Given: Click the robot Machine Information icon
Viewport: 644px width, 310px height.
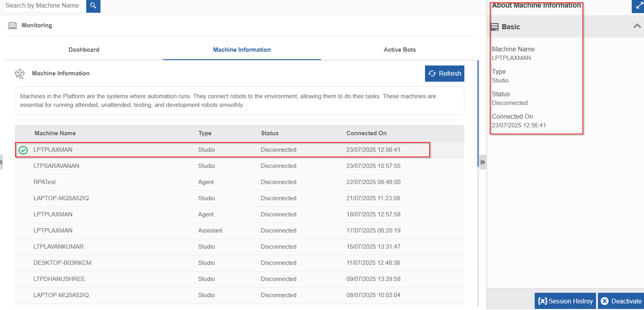Looking at the screenshot, I should pyautogui.click(x=20, y=73).
